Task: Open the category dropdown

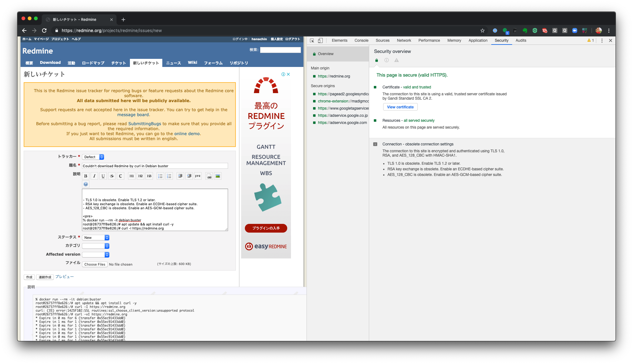Action: [x=96, y=246]
